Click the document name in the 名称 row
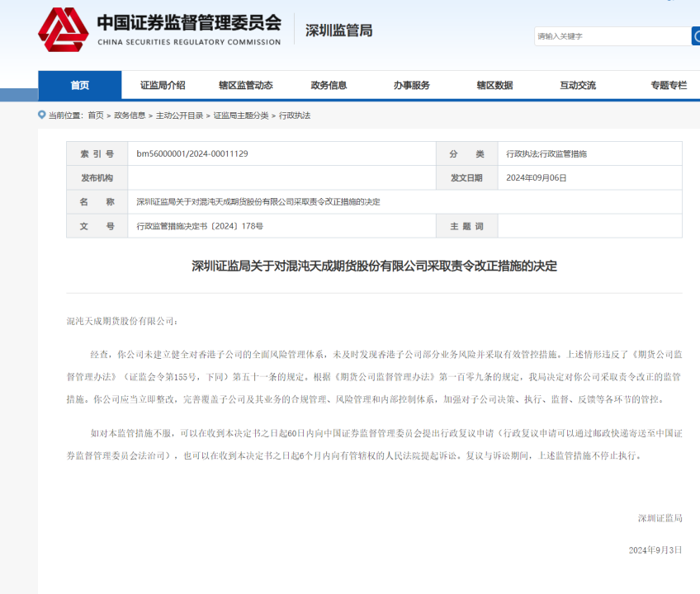700x594 pixels. pyautogui.click(x=258, y=202)
